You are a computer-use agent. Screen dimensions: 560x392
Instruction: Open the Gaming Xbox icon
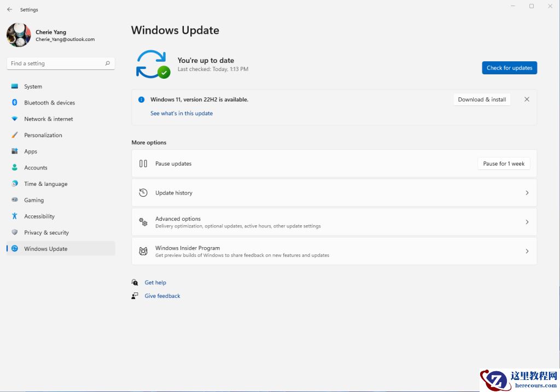tap(15, 200)
